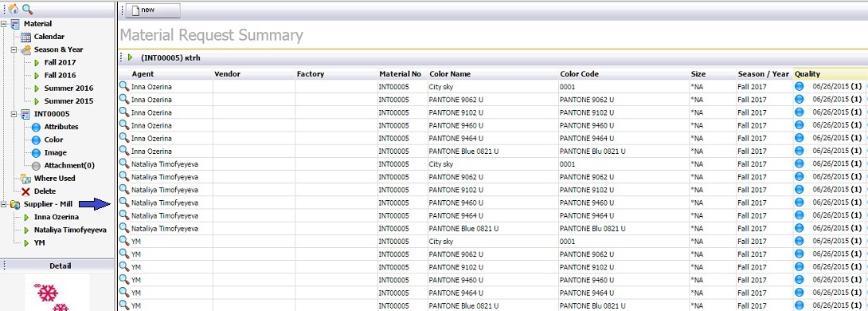Select Summer 2015 season in the tree
Image resolution: width=868 pixels, height=311 pixels.
pos(63,101)
